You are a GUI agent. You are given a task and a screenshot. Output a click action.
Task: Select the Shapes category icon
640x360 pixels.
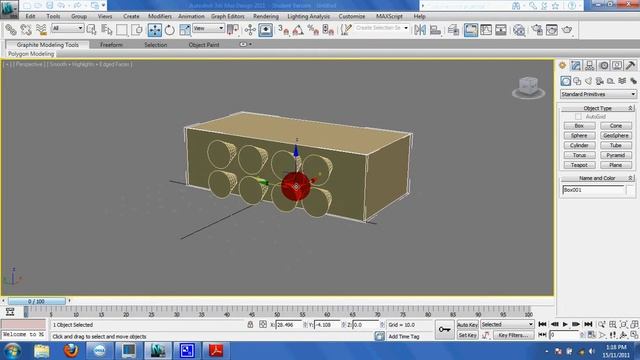577,81
